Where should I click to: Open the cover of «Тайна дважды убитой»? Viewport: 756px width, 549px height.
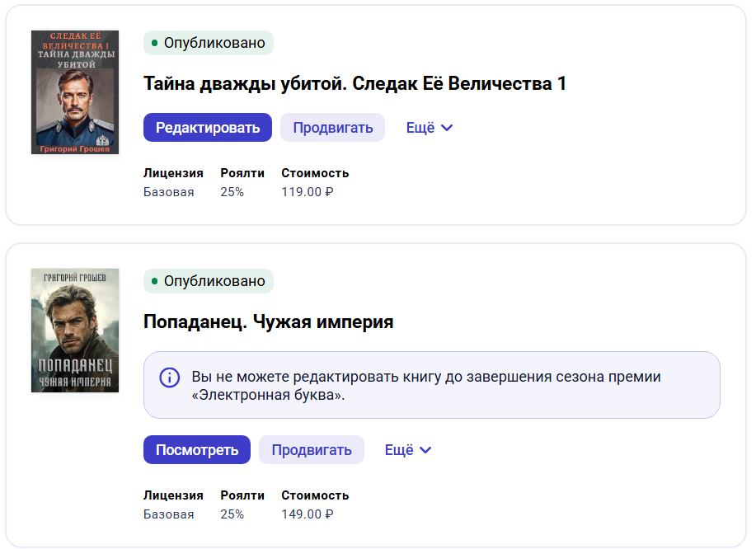point(76,92)
